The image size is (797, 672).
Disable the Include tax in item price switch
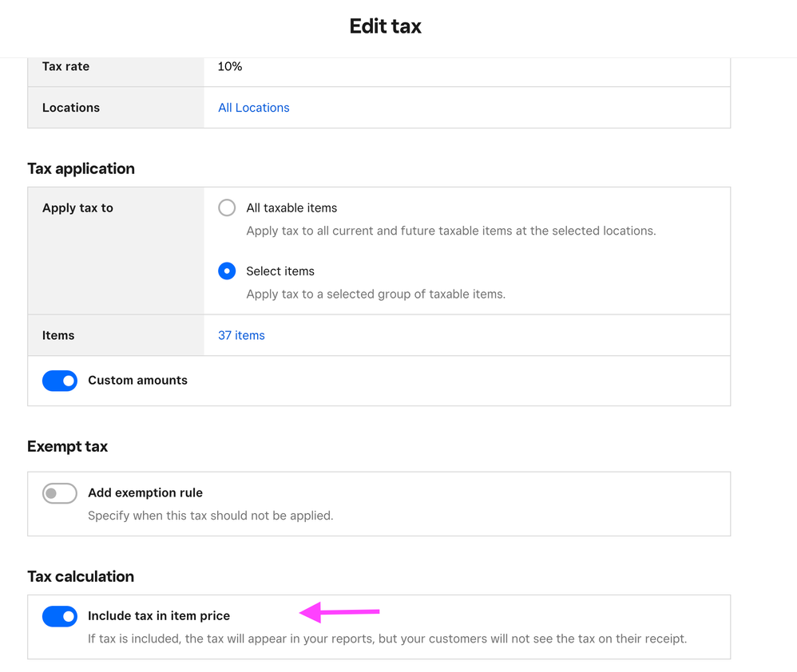(x=60, y=616)
